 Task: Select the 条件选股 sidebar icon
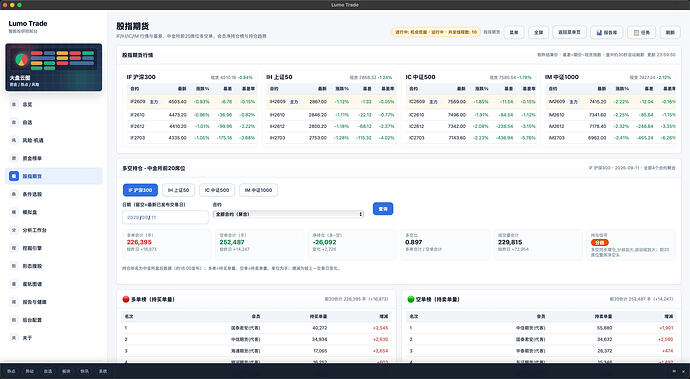coord(14,194)
